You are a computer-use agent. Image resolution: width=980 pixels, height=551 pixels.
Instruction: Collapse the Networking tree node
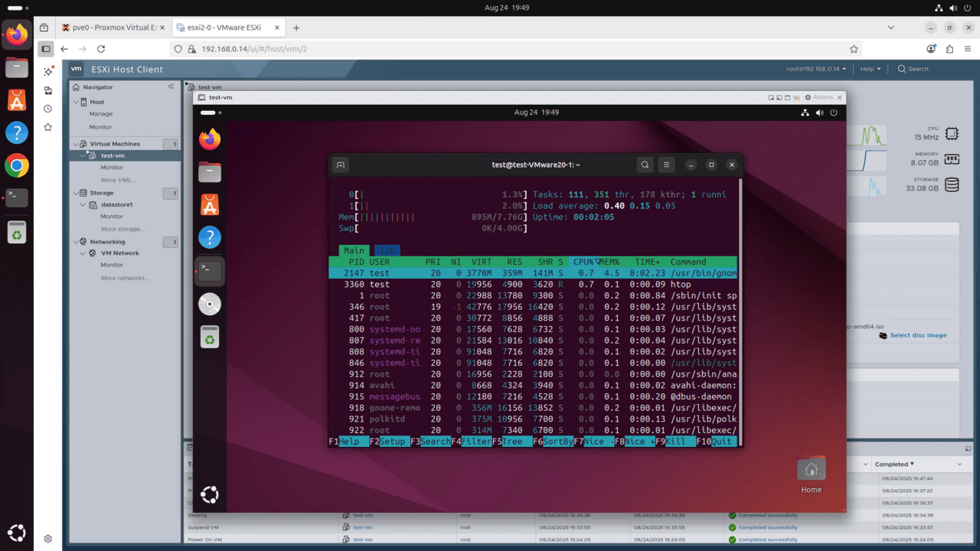tap(75, 242)
